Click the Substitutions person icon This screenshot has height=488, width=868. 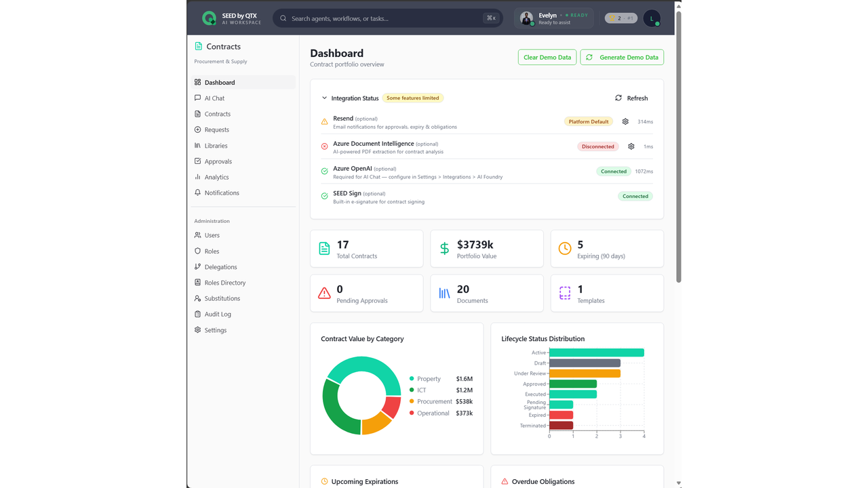tap(197, 298)
